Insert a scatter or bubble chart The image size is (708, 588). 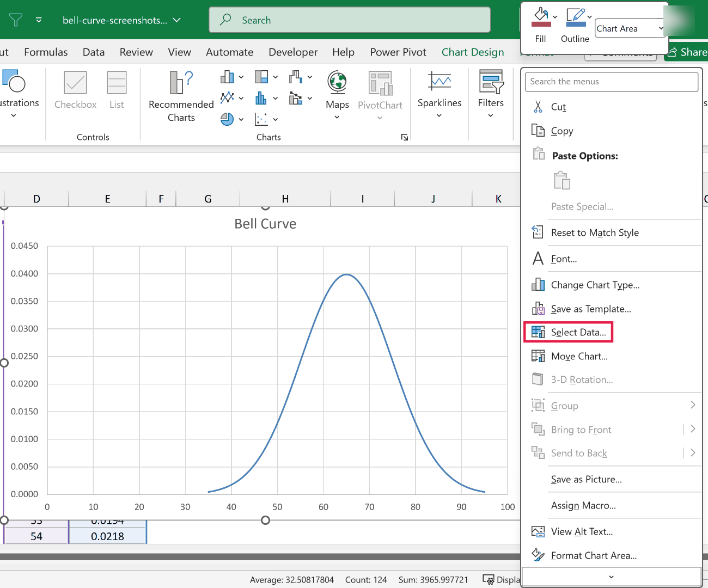pos(262,119)
